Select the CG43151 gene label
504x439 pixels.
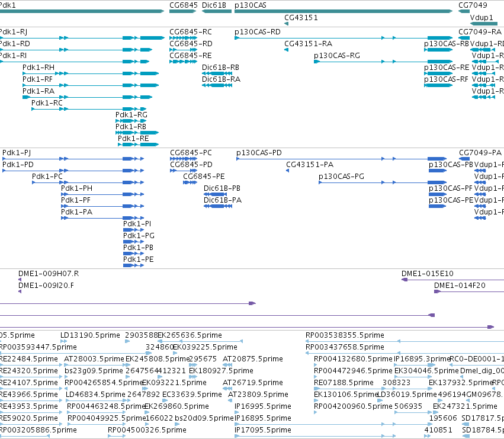(x=301, y=17)
